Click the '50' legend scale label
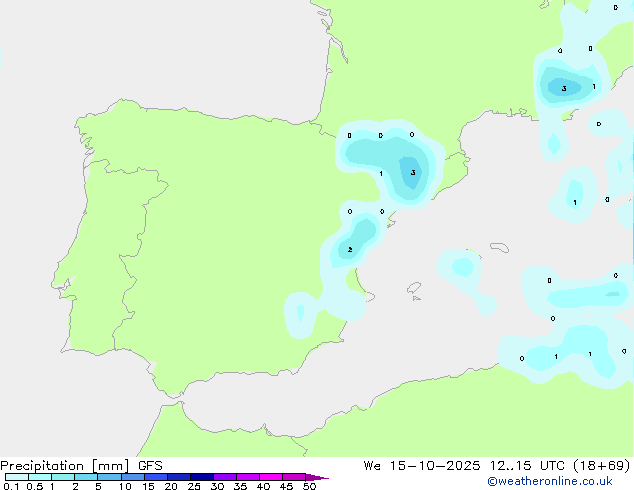Viewport: 634px width, 490px height. [x=309, y=486]
